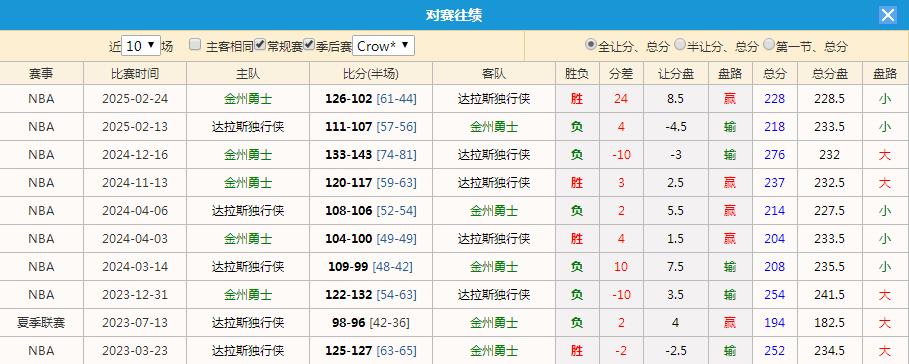The width and height of the screenshot is (909, 364).
Task: Click the handicap value -4.5
Action: [676, 127]
